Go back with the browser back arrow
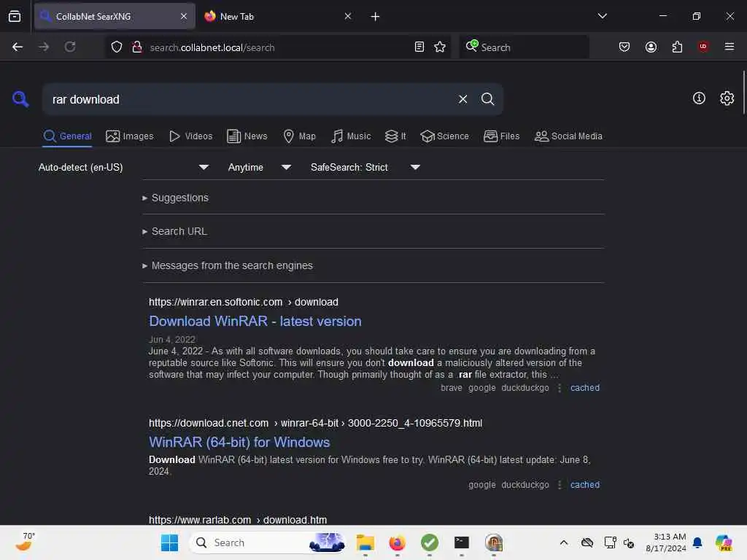 18,47
